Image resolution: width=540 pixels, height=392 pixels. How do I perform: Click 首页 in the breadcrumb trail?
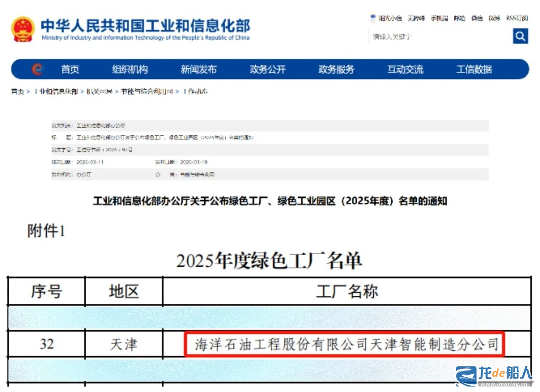(x=17, y=91)
